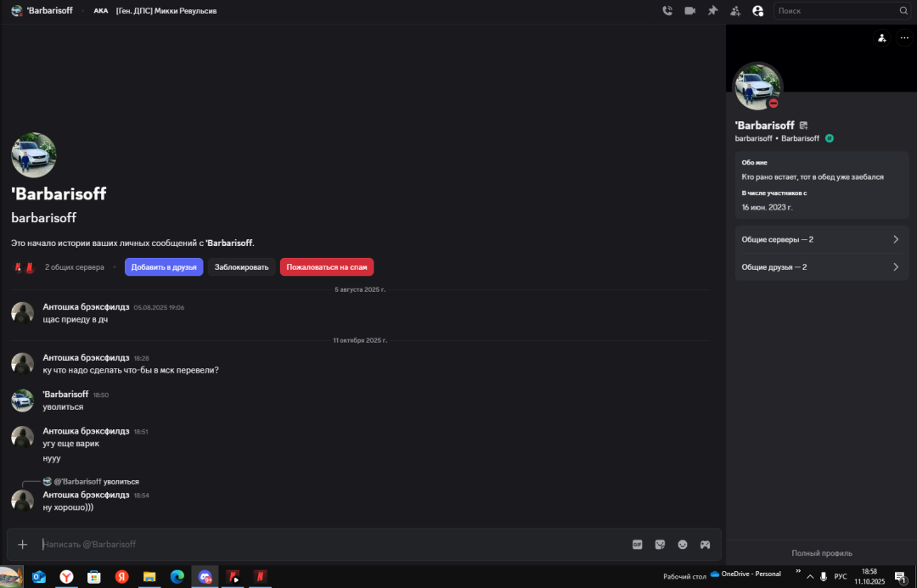Open Microsoft Edge from the taskbar
The height and width of the screenshot is (588, 917).
[x=177, y=577]
